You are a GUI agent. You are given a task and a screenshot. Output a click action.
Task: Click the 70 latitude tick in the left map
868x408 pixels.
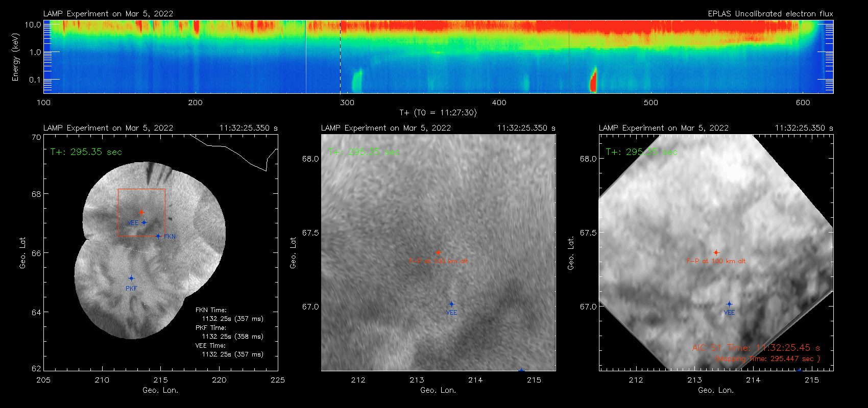tap(36, 137)
